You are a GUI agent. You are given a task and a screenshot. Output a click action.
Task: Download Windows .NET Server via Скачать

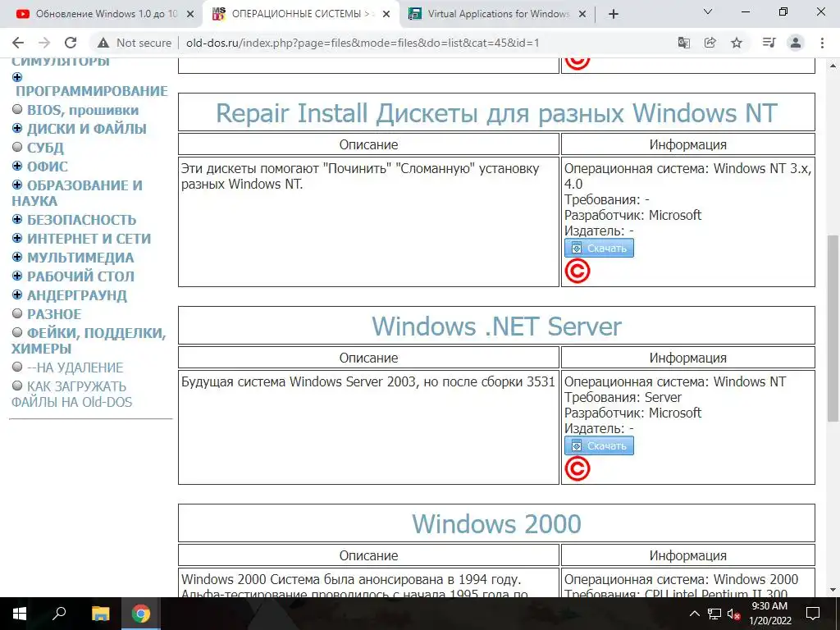pyautogui.click(x=599, y=445)
